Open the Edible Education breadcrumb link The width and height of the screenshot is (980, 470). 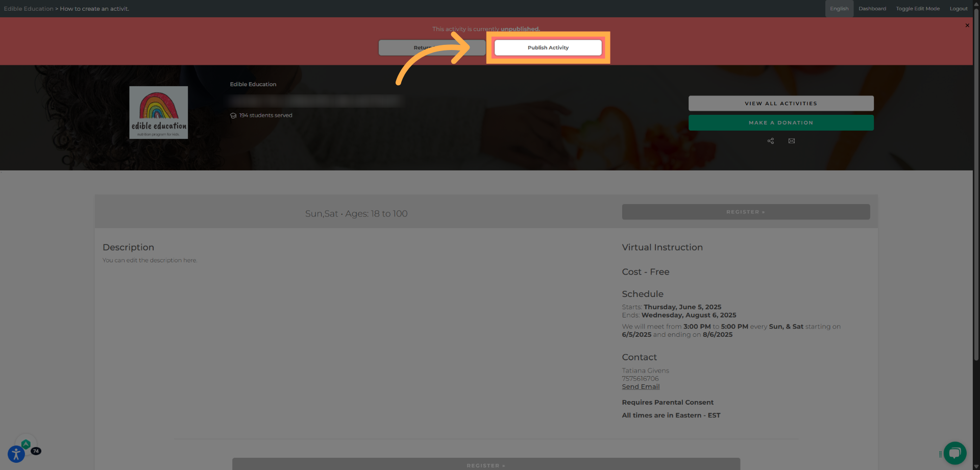[x=29, y=8]
